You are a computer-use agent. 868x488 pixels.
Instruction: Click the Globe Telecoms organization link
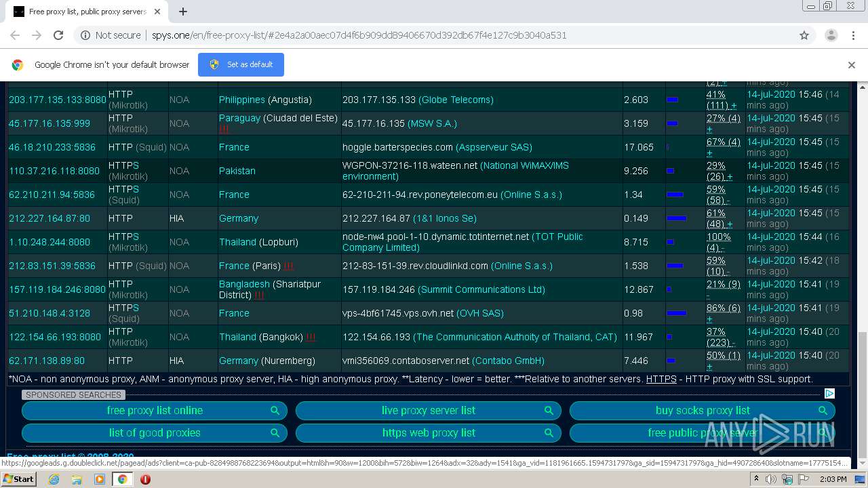[x=456, y=100]
